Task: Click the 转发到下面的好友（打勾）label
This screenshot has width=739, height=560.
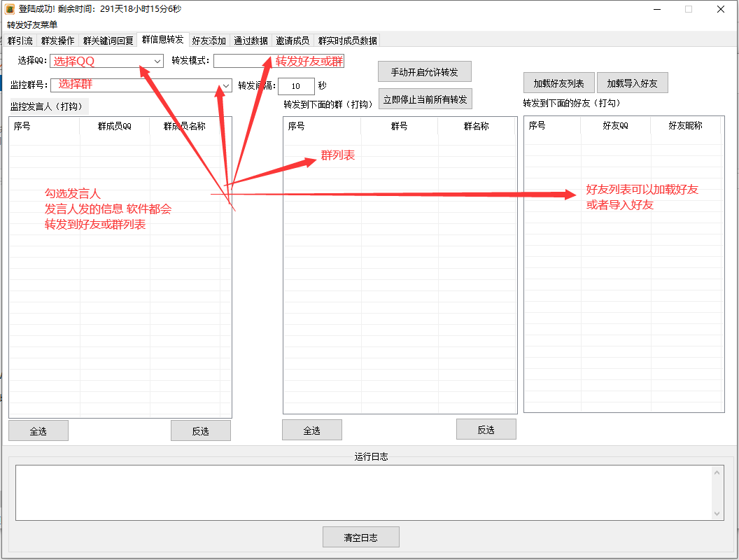Action: [572, 103]
